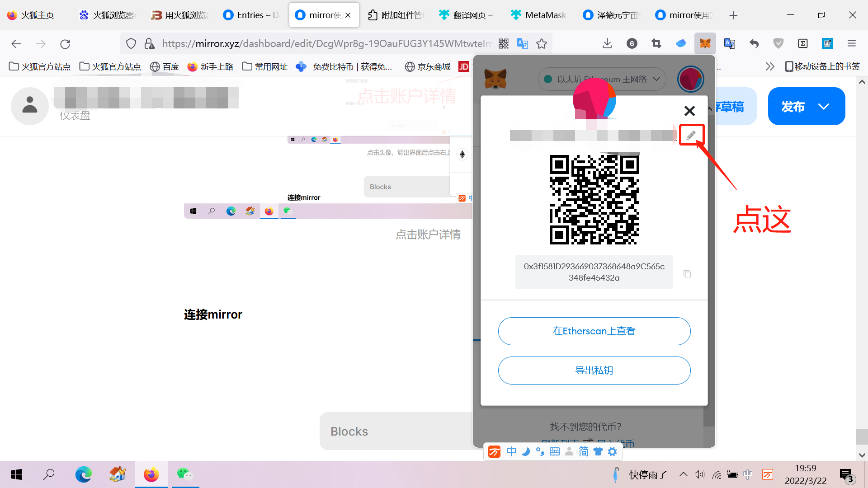Switch to the 附加组件管理 tab
Viewport: 868px width, 488px height.
(396, 15)
